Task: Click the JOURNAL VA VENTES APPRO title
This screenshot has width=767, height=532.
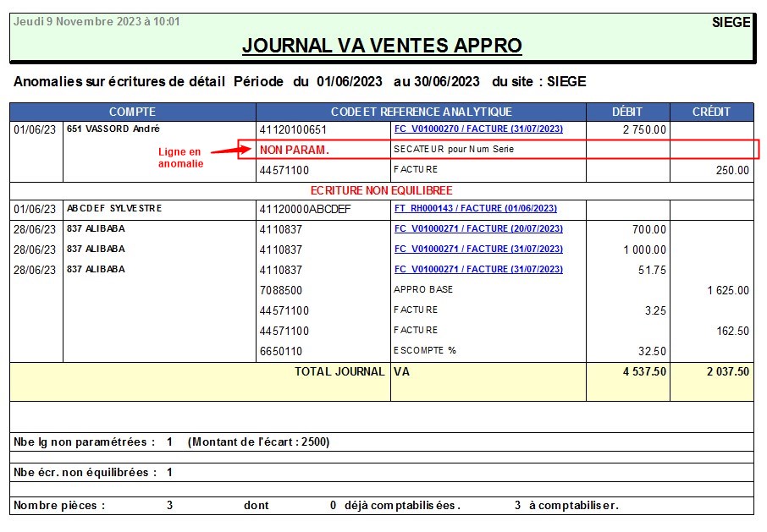Action: (382, 46)
